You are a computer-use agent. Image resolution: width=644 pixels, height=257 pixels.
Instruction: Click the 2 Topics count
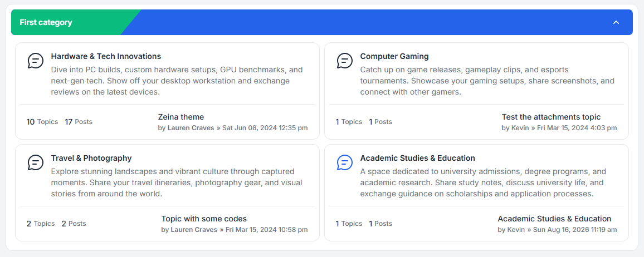(x=40, y=224)
